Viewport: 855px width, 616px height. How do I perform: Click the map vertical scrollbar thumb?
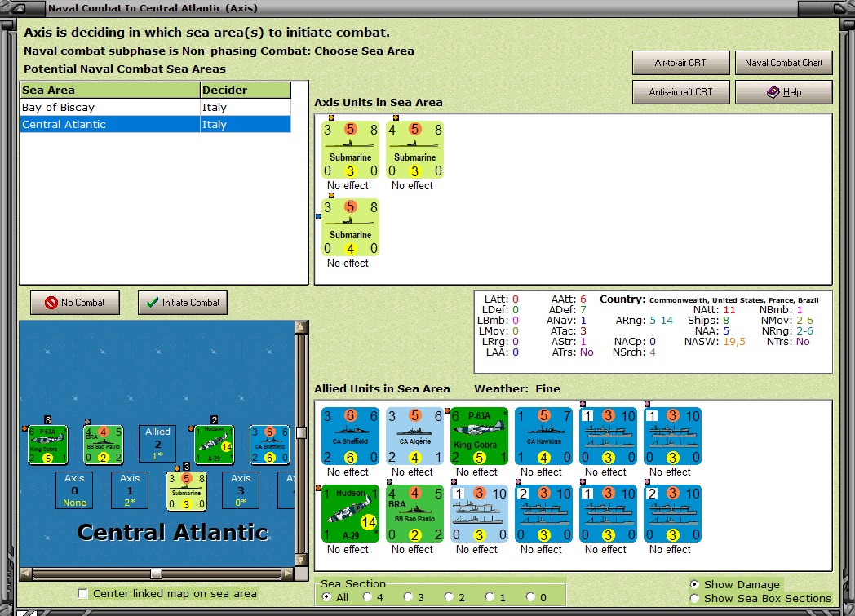[x=301, y=433]
